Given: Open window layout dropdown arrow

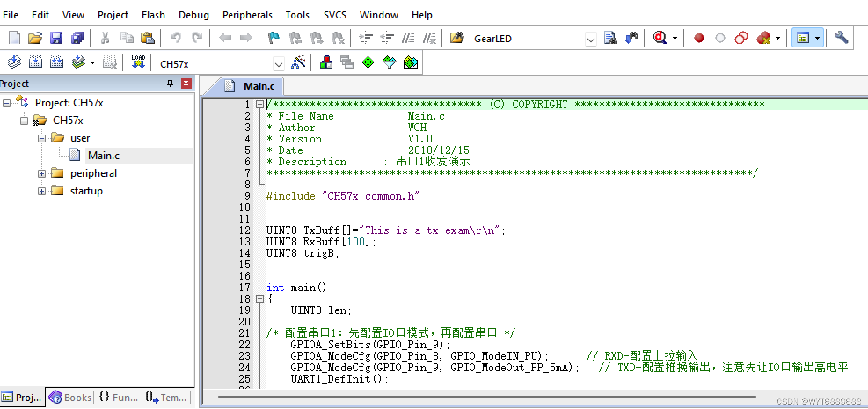Looking at the screenshot, I should tap(817, 38).
